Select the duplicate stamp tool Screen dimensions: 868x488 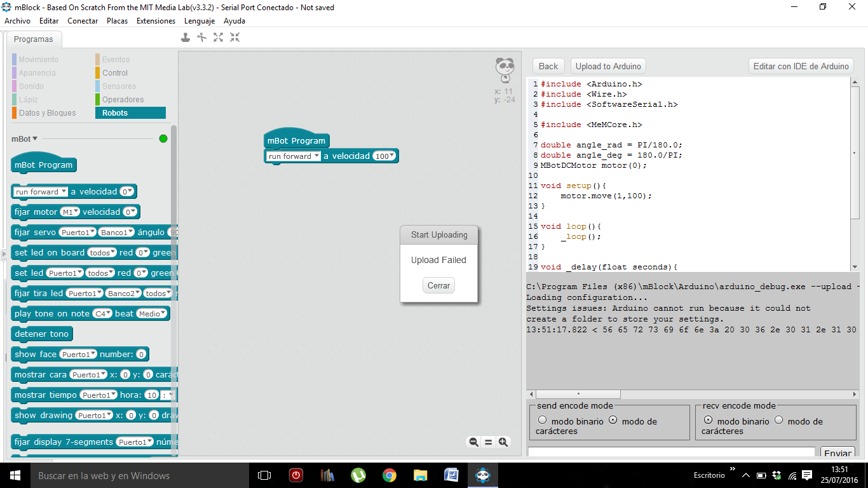point(186,37)
